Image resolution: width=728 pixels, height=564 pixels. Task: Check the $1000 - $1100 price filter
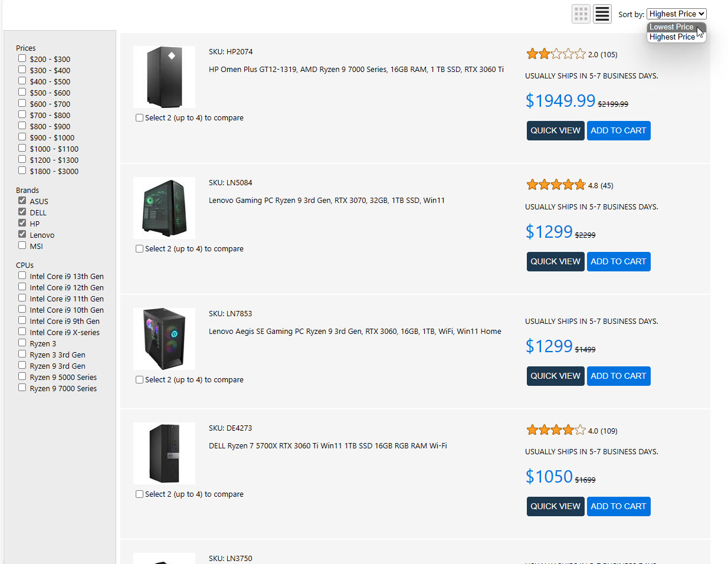point(22,148)
